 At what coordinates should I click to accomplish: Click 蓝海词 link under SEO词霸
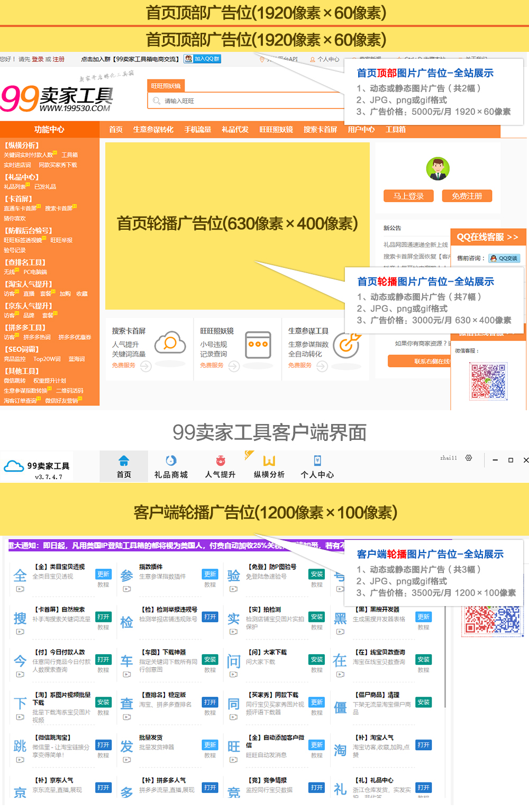[77, 359]
